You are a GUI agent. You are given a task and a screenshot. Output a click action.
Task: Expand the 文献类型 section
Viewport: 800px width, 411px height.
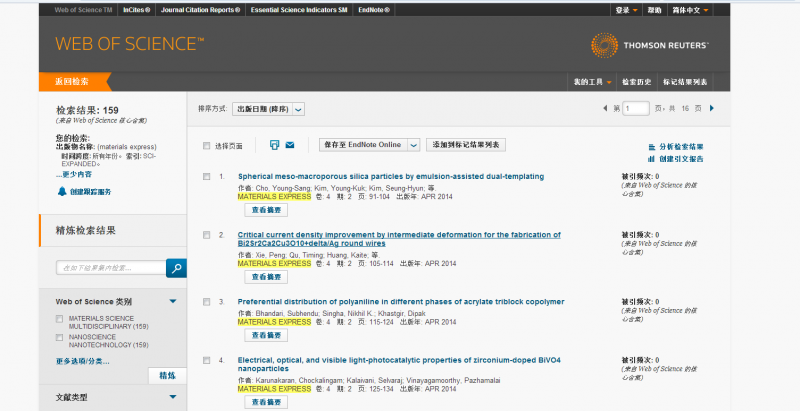[x=173, y=397]
